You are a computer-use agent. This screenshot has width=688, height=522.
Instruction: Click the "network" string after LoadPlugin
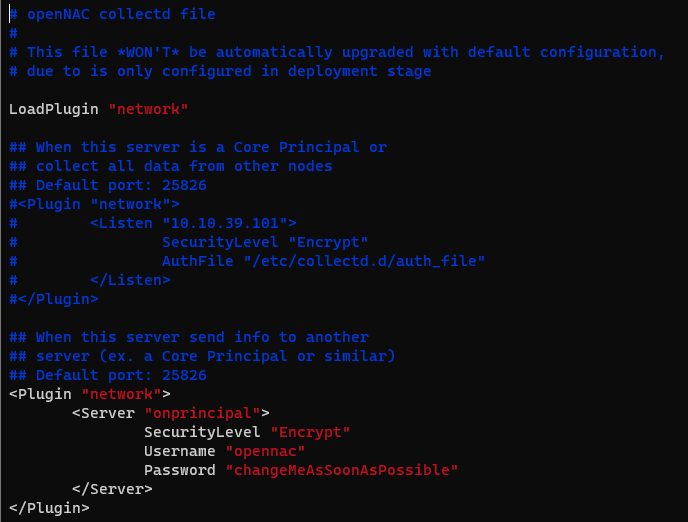pos(148,108)
